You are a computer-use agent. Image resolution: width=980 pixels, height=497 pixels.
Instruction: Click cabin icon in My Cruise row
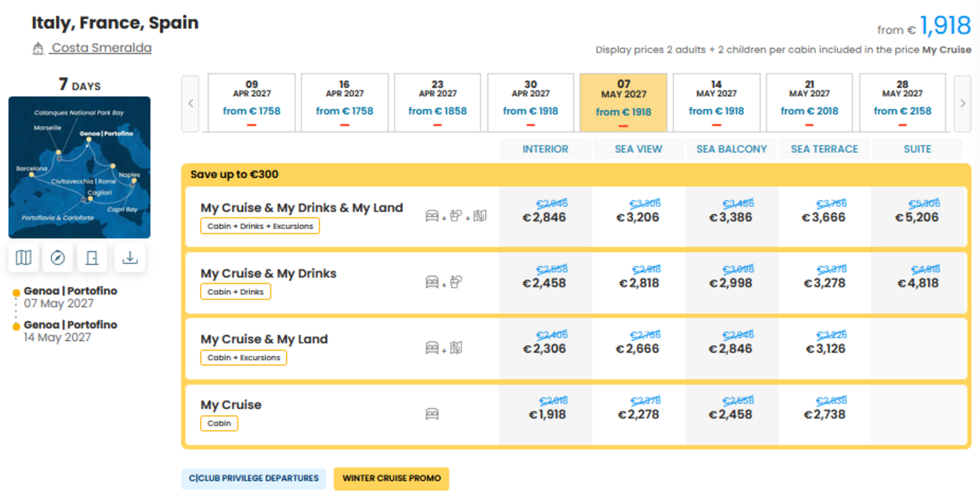coord(432,414)
